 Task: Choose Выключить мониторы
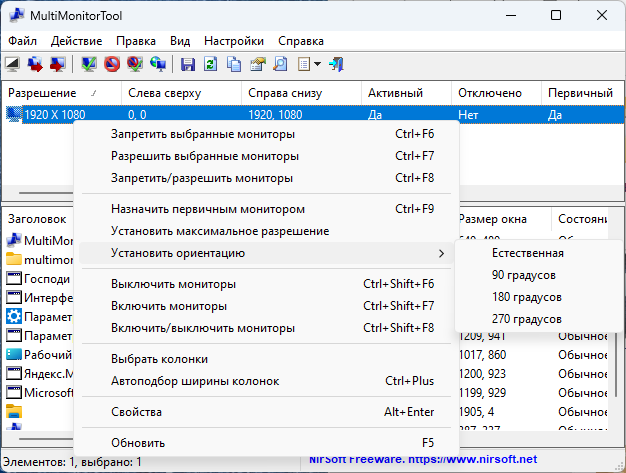click(266, 284)
